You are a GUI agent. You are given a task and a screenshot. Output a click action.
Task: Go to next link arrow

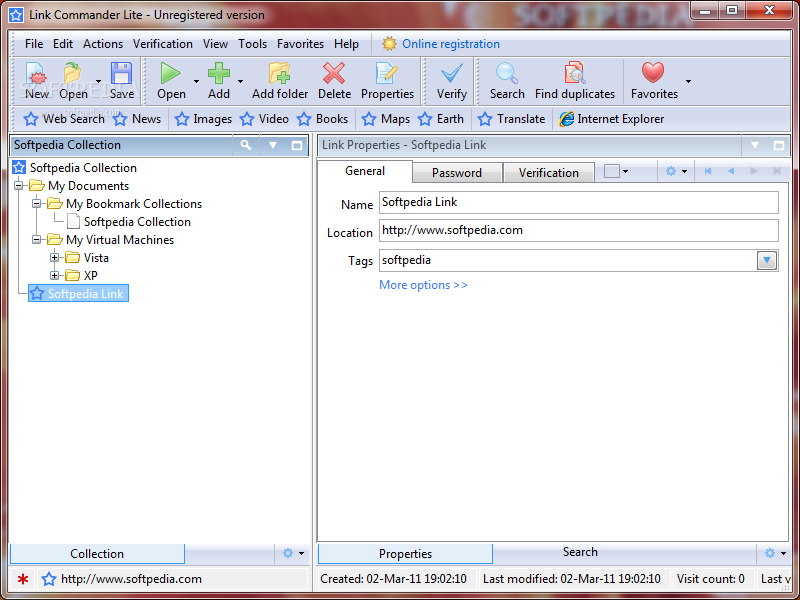coord(754,171)
